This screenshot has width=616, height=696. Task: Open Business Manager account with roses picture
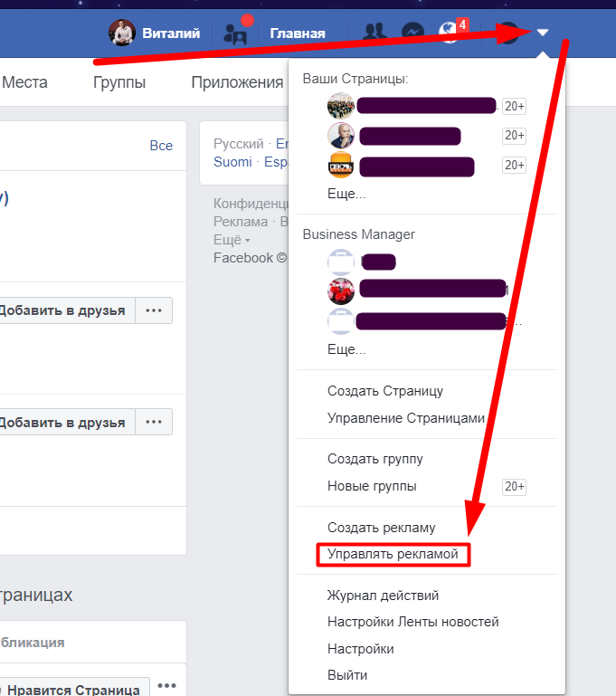pyautogui.click(x=341, y=291)
